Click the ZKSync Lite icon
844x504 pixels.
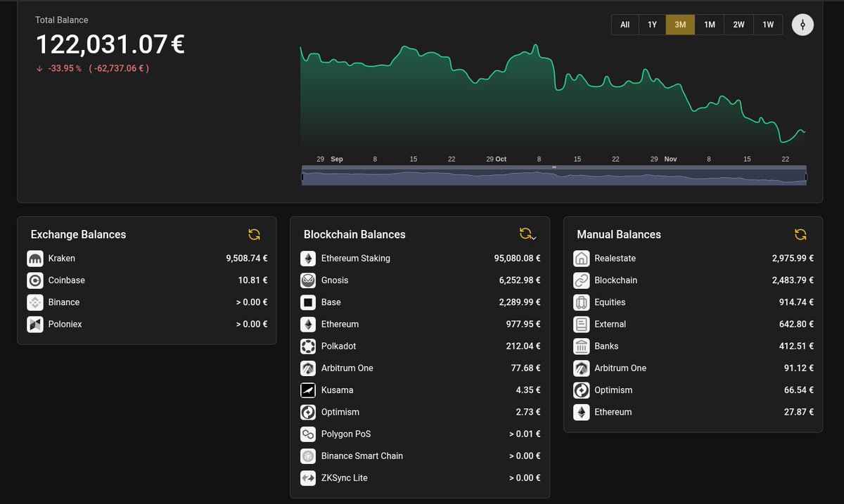308,478
